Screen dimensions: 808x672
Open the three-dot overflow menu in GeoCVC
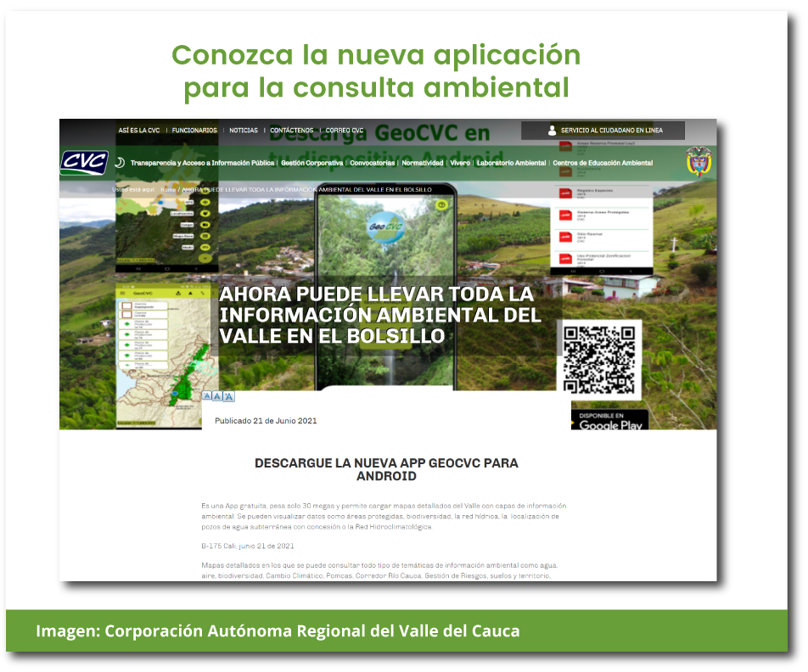[213, 293]
